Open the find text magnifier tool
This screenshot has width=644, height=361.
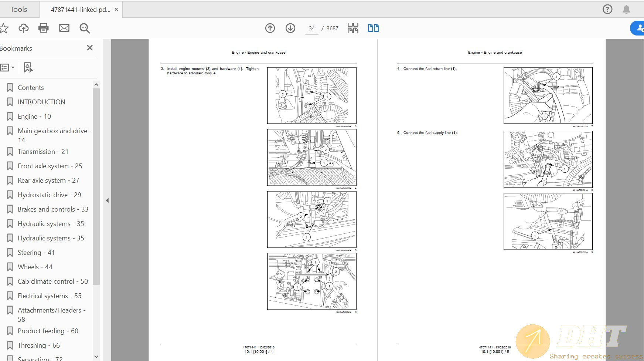pos(85,28)
